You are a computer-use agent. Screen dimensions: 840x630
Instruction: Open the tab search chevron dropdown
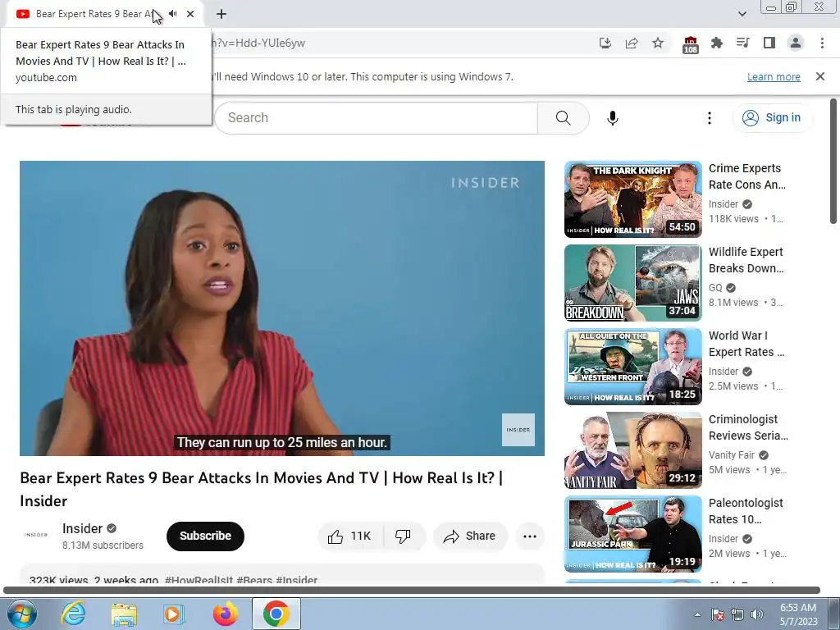click(742, 14)
